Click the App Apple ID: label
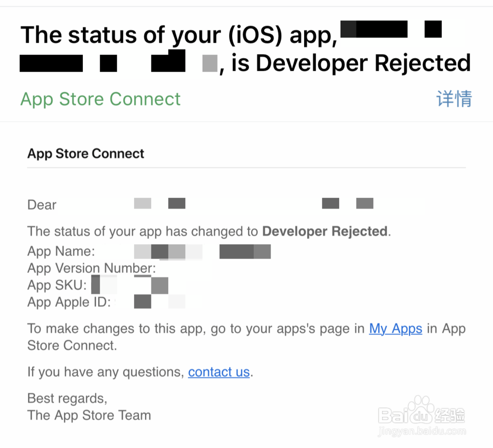This screenshot has width=493, height=448. point(69,302)
